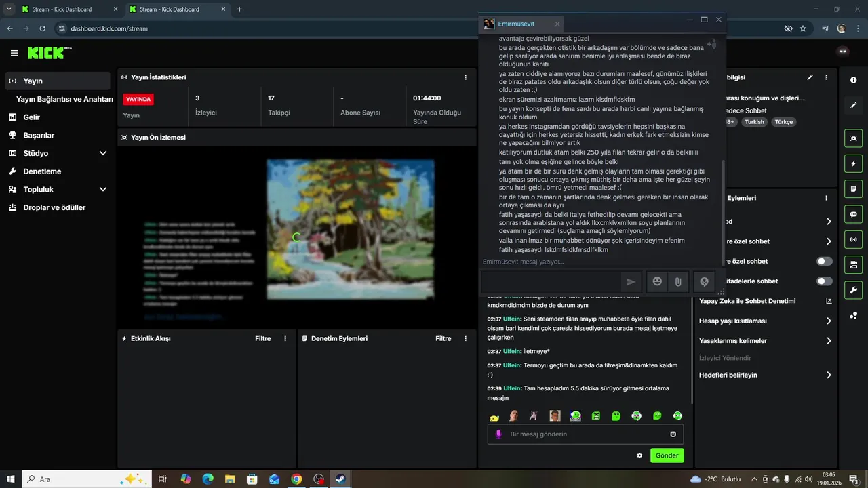Click the Turkish tag chip
Image resolution: width=868 pixels, height=488 pixels.
coord(754,122)
